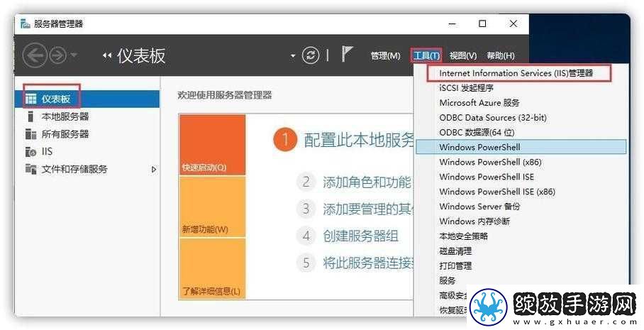The height and width of the screenshot is (330, 644).
Task: Click the 所有服务器 icon
Action: coord(30,134)
